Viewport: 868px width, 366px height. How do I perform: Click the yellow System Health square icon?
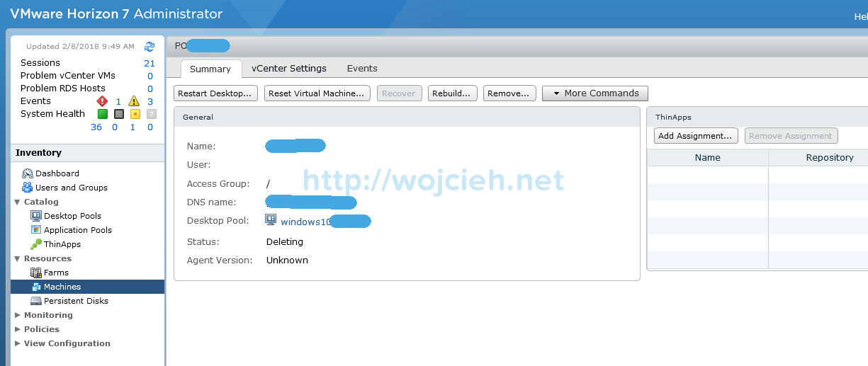[x=135, y=114]
